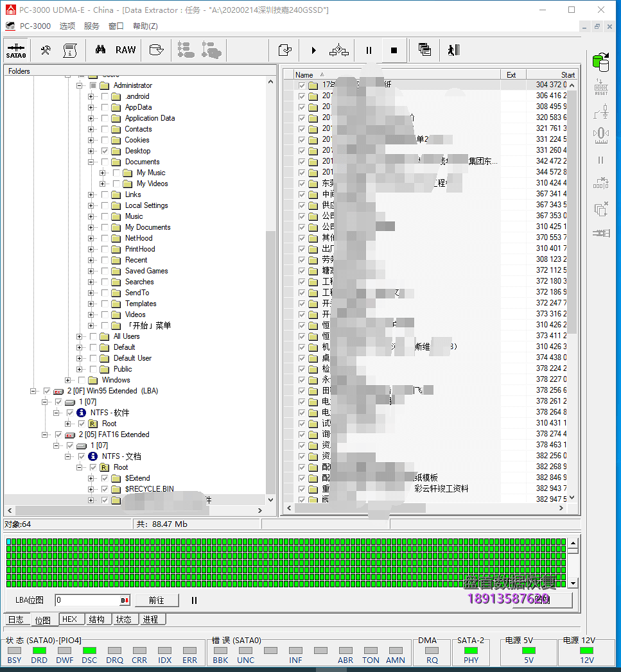Open the 窗口 menu
This screenshot has height=672, width=621.
[x=116, y=26]
